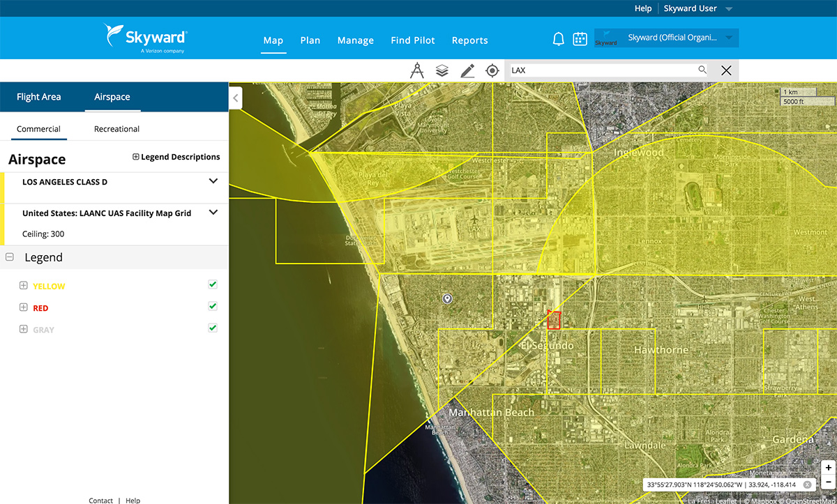This screenshot has height=504, width=837.
Task: Toggle the RED legend checkbox
Action: [x=213, y=307]
